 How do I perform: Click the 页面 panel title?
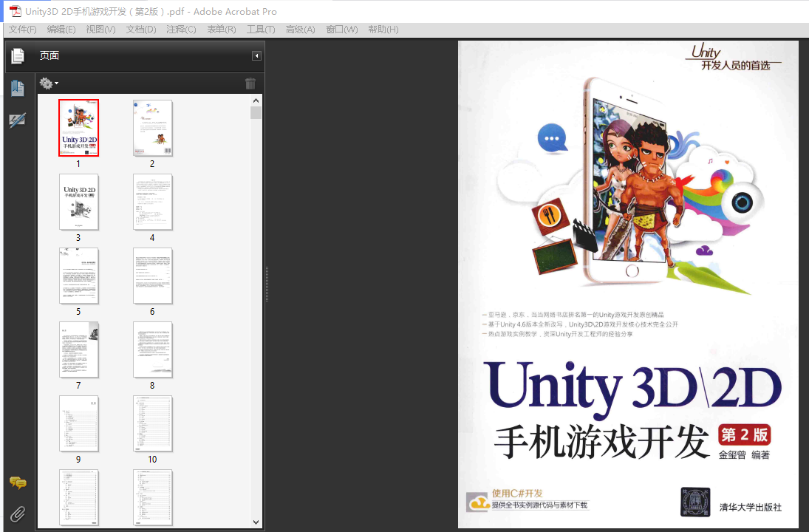[49, 55]
